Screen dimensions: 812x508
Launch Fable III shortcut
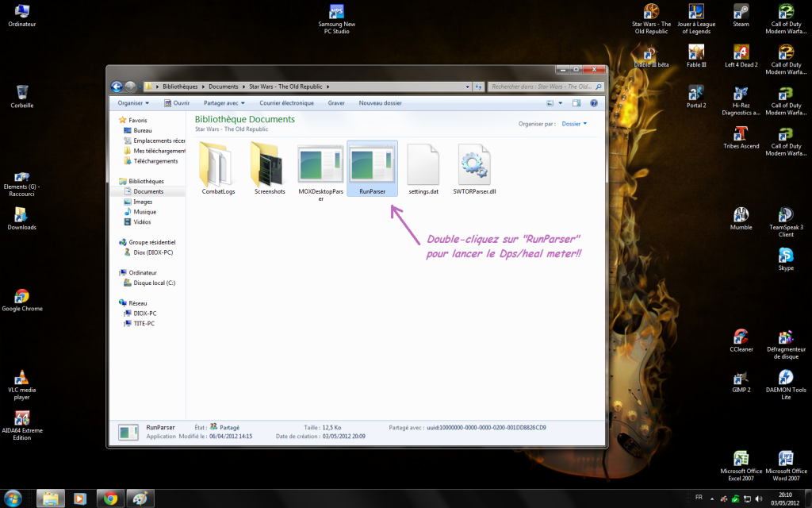pos(696,56)
